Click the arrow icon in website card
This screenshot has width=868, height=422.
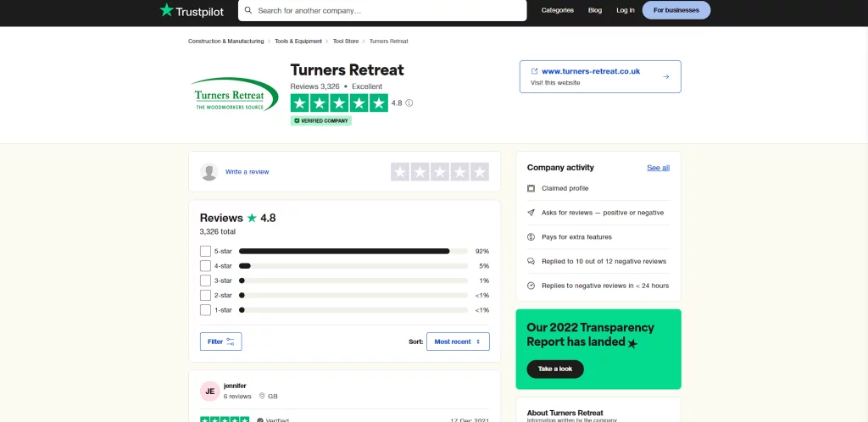(666, 76)
